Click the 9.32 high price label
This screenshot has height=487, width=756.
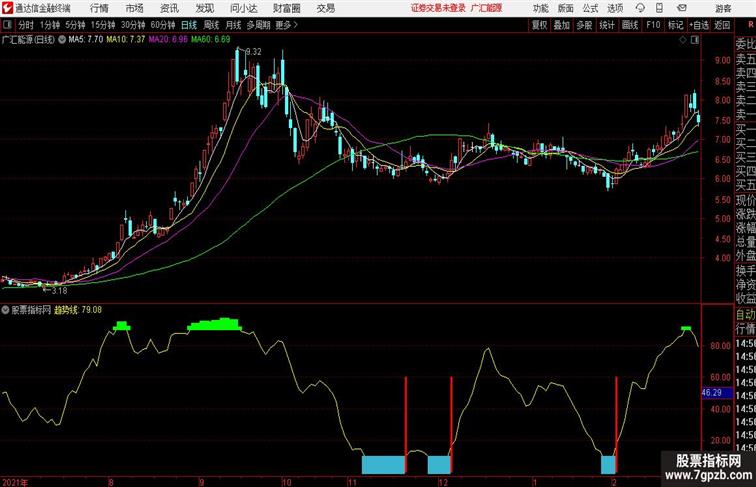[254, 52]
